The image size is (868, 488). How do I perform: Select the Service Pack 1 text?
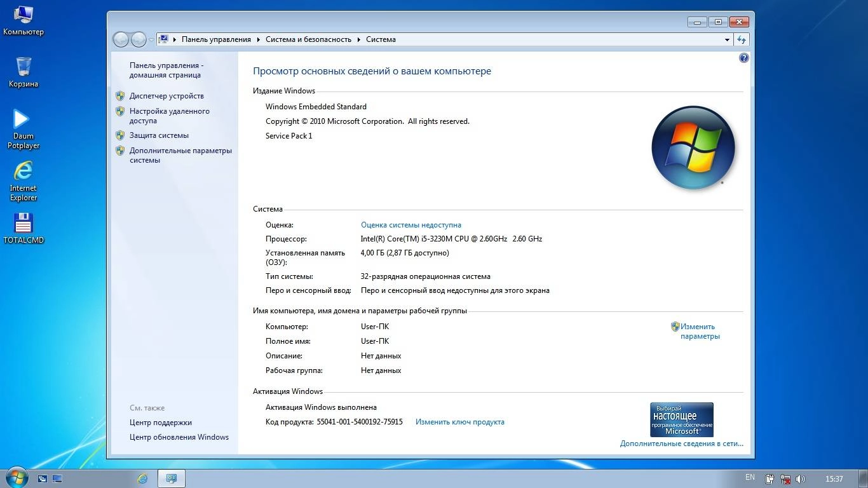coord(289,136)
